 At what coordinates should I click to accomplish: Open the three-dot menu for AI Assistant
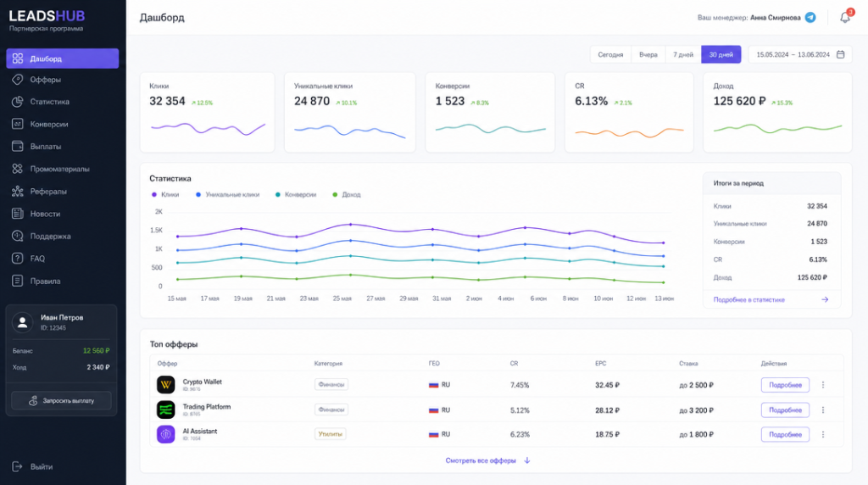click(x=823, y=435)
